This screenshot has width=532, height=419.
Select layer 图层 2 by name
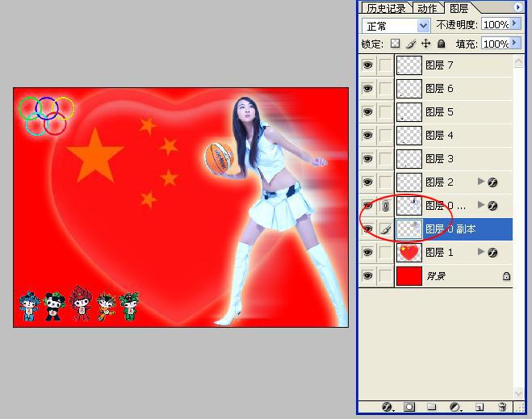[439, 182]
